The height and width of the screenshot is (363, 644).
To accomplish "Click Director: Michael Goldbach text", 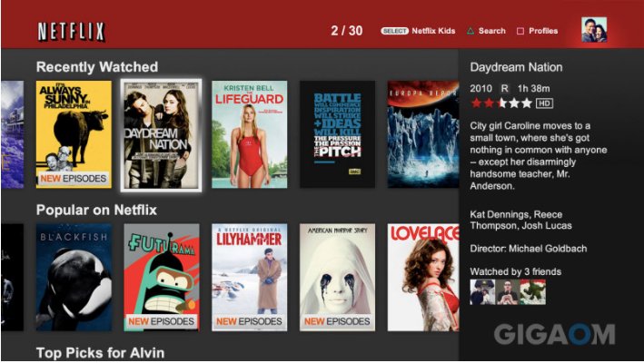I will pyautogui.click(x=528, y=249).
